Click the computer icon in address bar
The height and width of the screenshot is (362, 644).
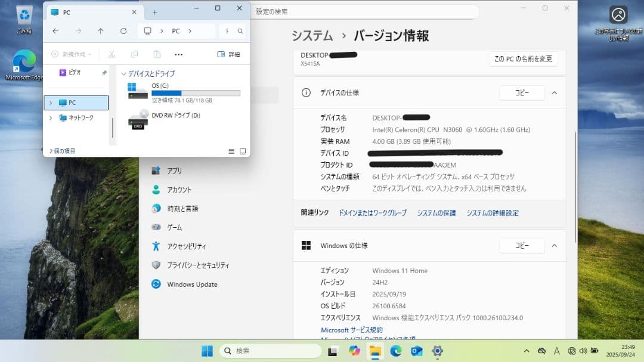(x=147, y=31)
